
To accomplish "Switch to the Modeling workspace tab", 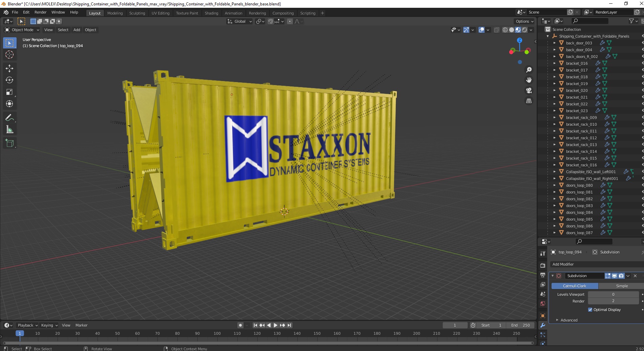I will coord(115,13).
